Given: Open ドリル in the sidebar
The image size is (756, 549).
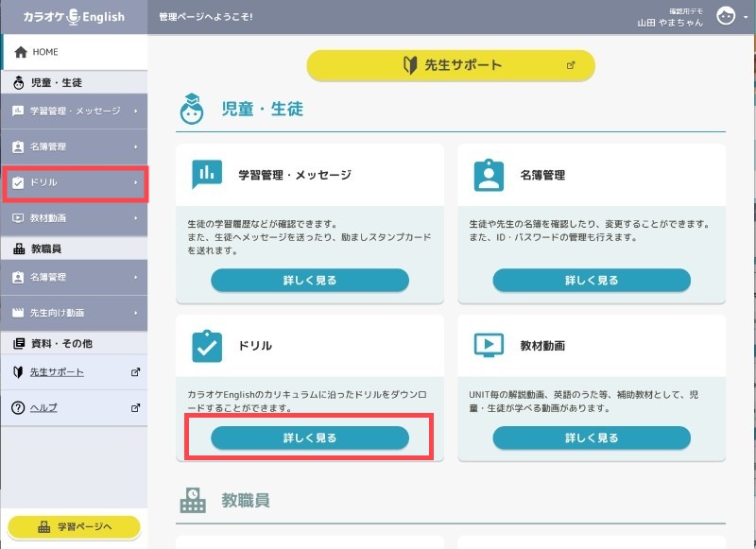Looking at the screenshot, I should click(75, 183).
